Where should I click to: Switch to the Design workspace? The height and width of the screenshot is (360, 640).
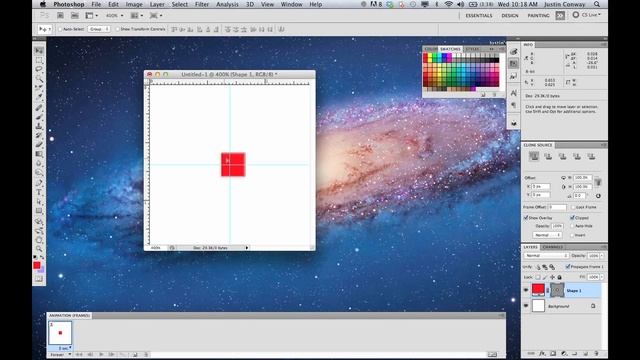coord(510,16)
